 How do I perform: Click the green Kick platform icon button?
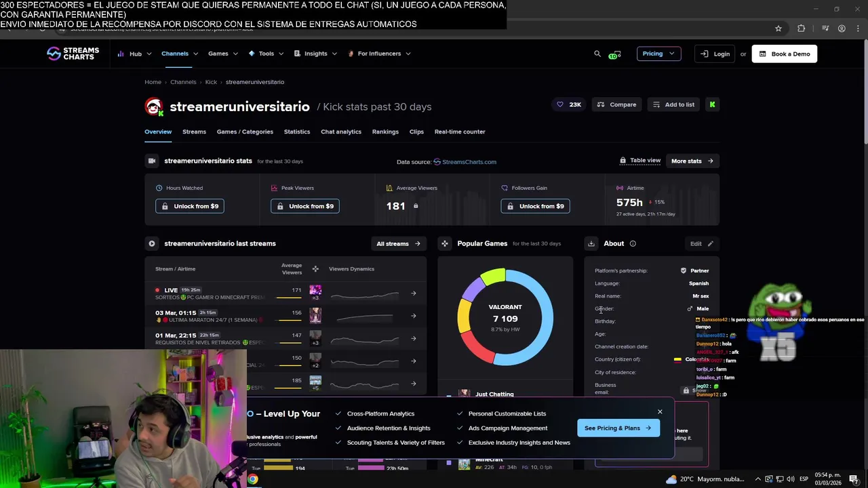point(712,104)
